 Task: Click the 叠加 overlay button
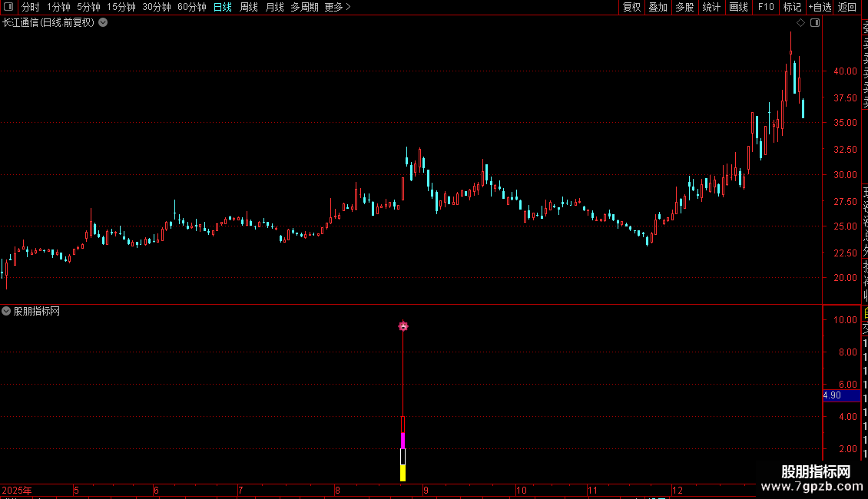(x=658, y=7)
